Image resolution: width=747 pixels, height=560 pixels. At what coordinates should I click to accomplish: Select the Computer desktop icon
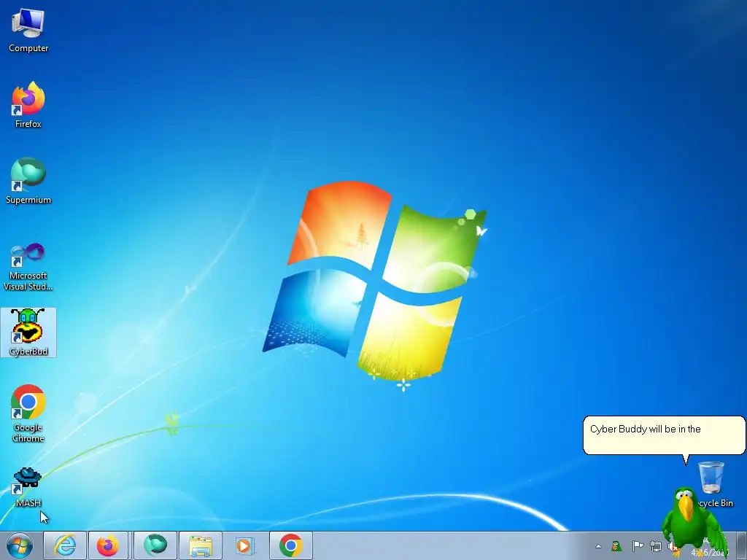[28, 30]
